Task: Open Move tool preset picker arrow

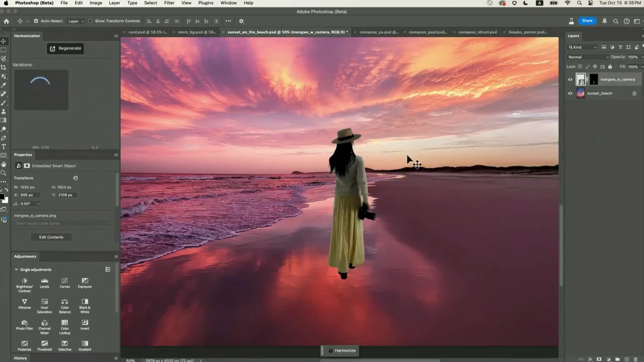Action: (x=27, y=21)
